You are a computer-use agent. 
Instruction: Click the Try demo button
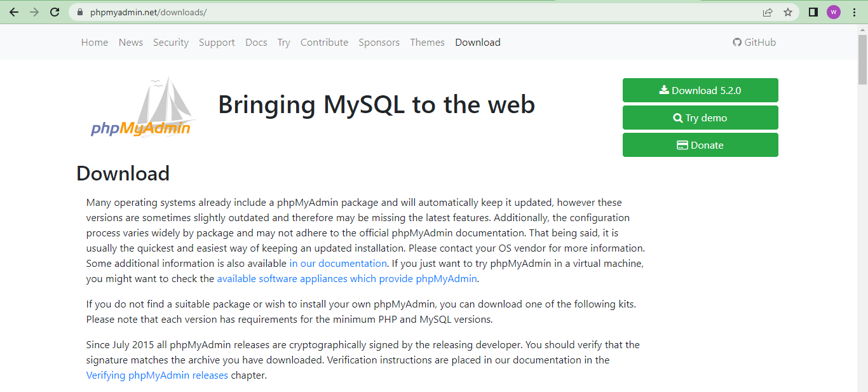coord(700,118)
